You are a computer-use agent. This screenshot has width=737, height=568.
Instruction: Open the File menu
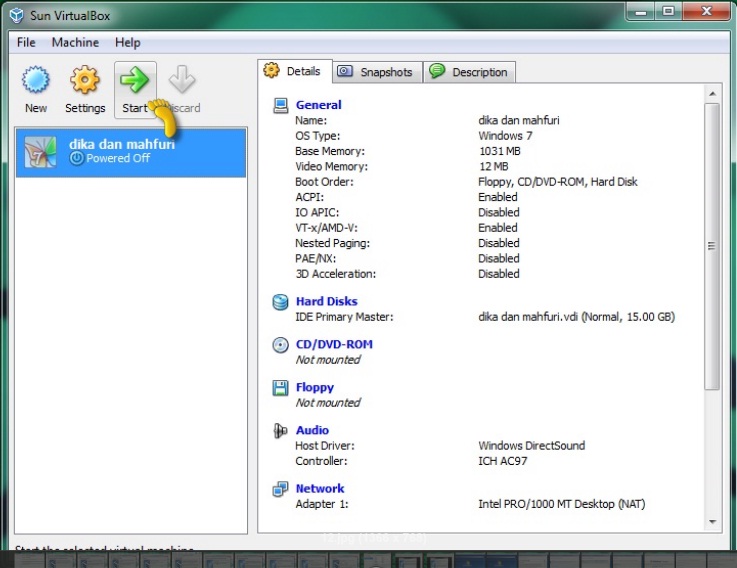click(x=26, y=42)
